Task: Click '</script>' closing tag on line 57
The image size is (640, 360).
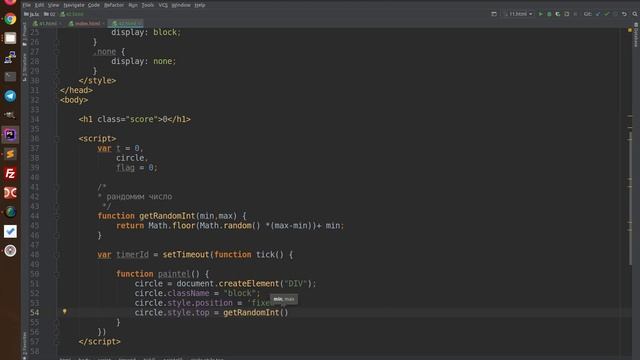Action: coord(100,342)
